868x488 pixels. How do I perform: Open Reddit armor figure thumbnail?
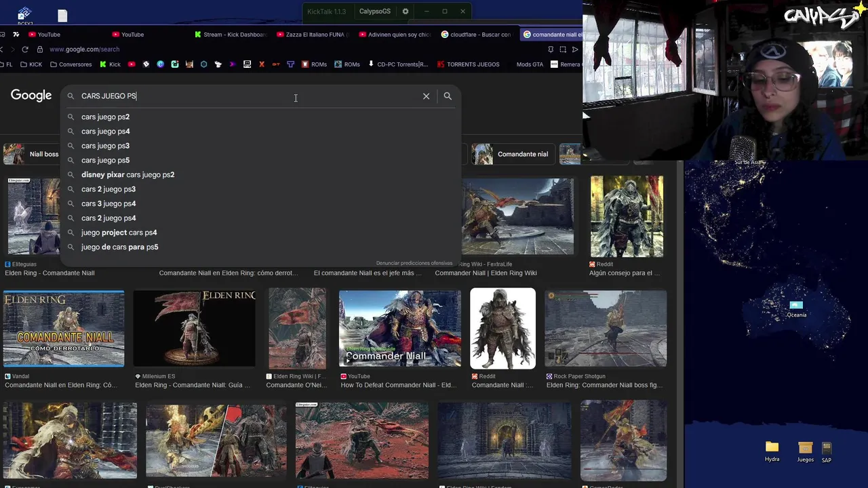pos(502,329)
